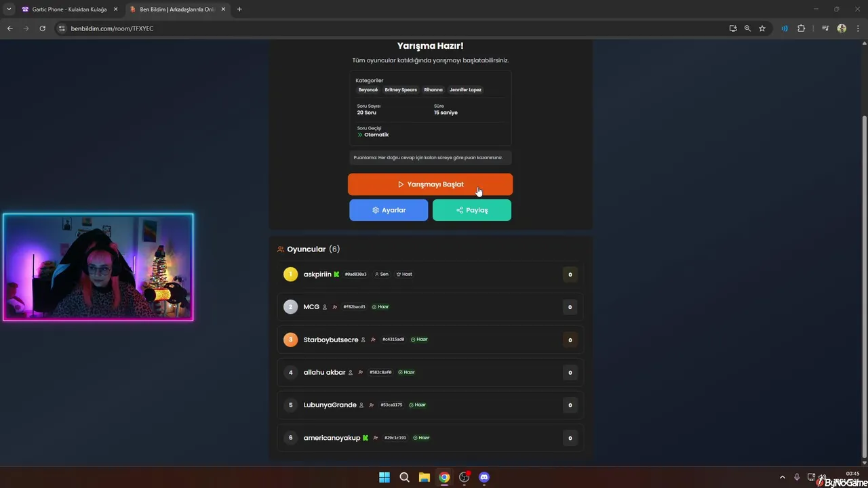This screenshot has height=488, width=868.
Task: View site information icon in address bar
Action: point(62,28)
